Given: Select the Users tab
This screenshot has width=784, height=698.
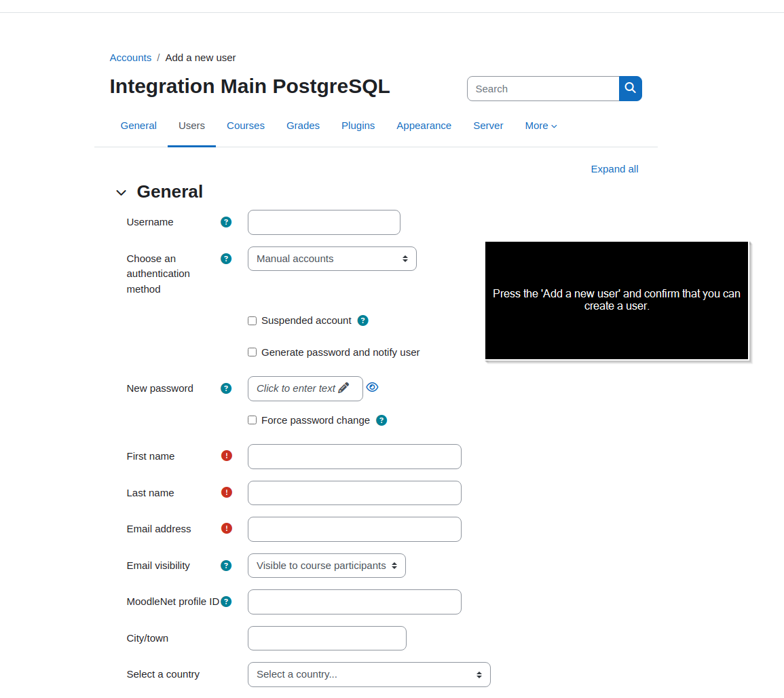Looking at the screenshot, I should pos(191,126).
